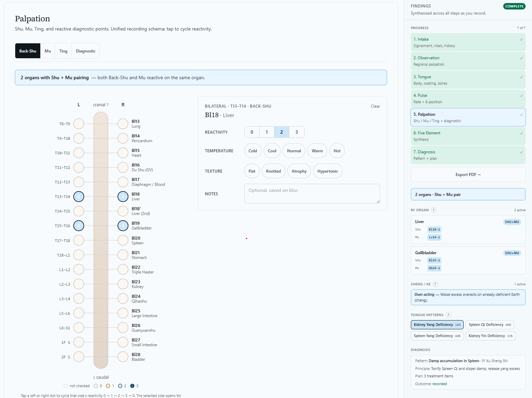Select Hypertonic texture
The height and width of the screenshot is (398, 532).
point(328,171)
